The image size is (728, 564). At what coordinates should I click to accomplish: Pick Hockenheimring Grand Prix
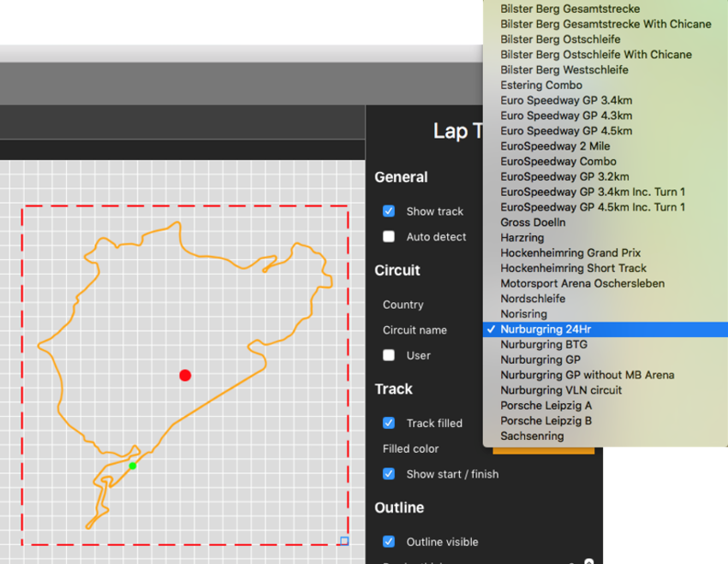pyautogui.click(x=606, y=253)
